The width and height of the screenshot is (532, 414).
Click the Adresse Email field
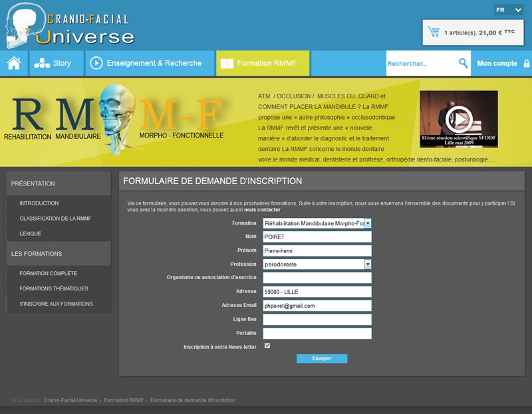click(x=317, y=306)
